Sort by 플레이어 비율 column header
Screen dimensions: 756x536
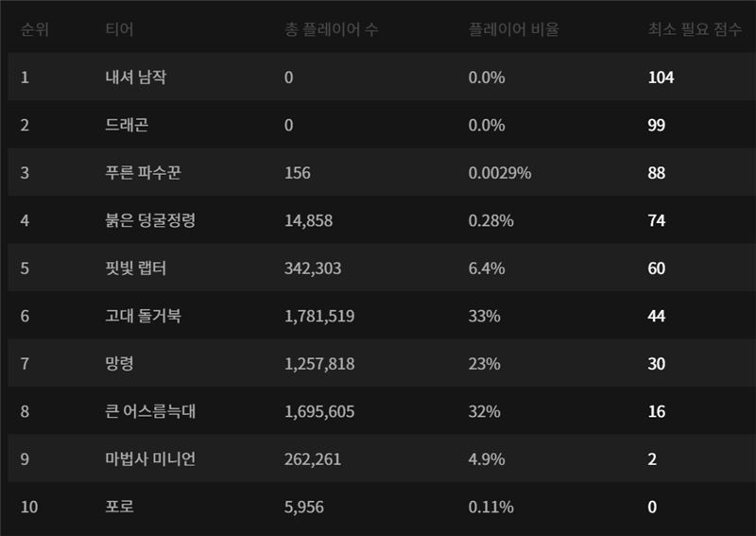click(x=513, y=28)
